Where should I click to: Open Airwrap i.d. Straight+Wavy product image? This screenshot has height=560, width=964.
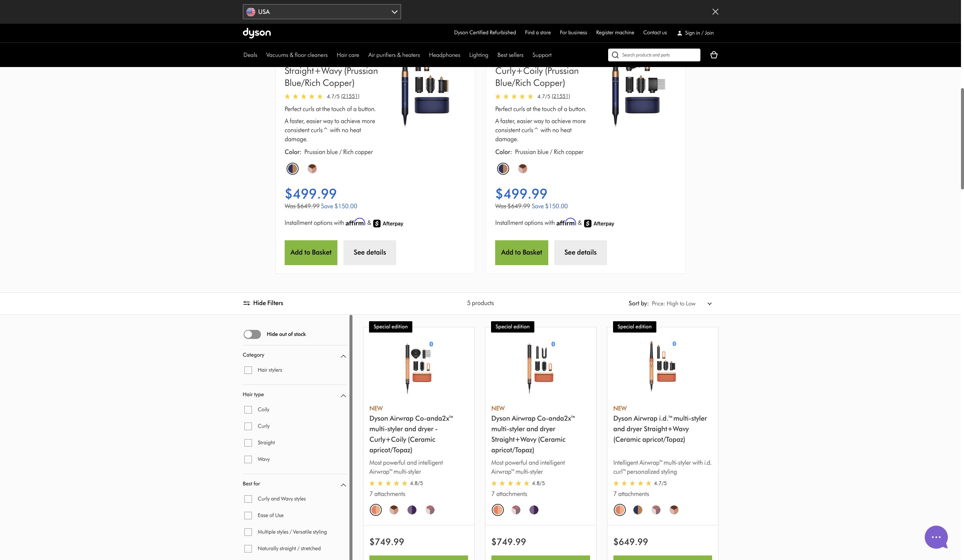662,366
